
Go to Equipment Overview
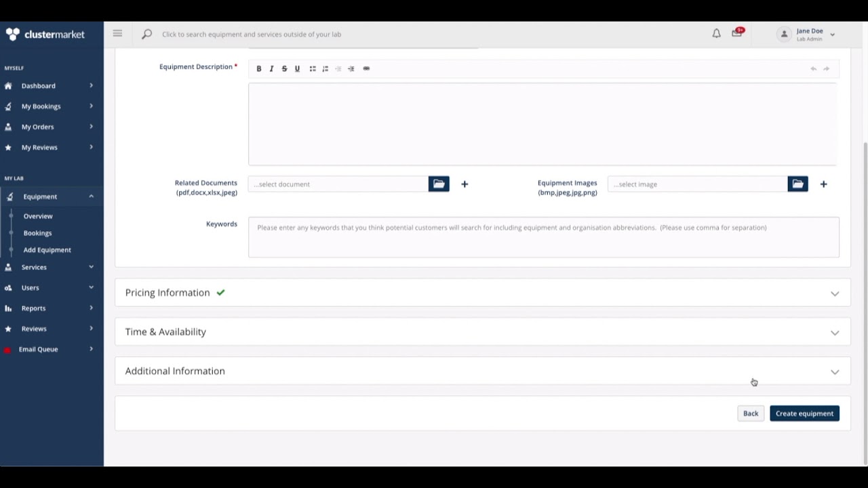[x=38, y=216]
